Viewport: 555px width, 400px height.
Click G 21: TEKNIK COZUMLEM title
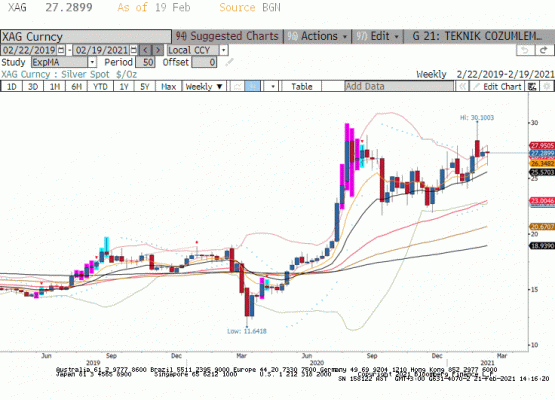(477, 36)
